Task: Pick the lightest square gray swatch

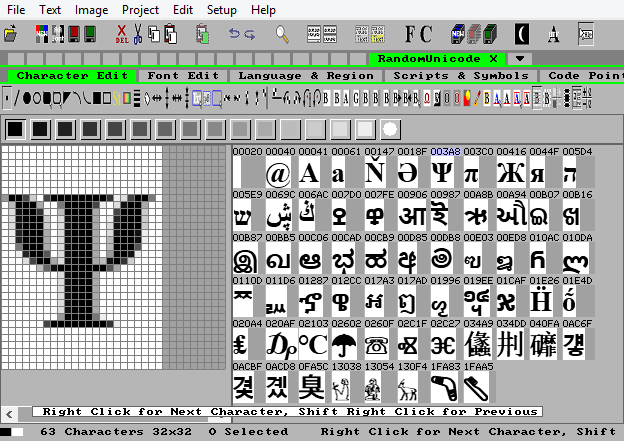Action: [x=365, y=129]
